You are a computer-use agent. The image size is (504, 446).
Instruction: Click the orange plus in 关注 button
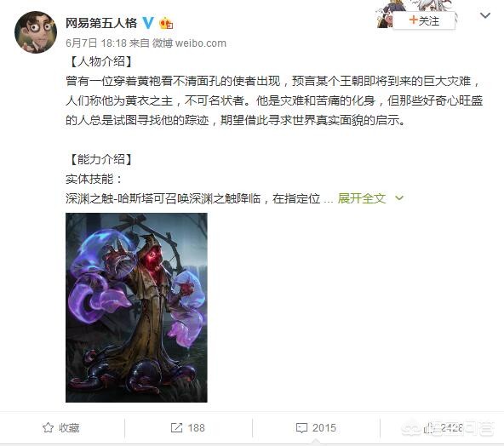click(413, 20)
